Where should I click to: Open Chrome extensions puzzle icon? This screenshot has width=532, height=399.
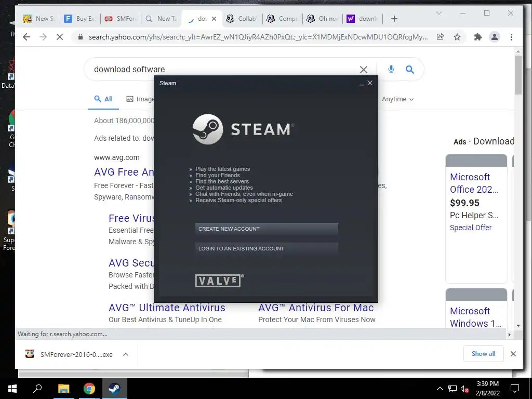(478, 37)
